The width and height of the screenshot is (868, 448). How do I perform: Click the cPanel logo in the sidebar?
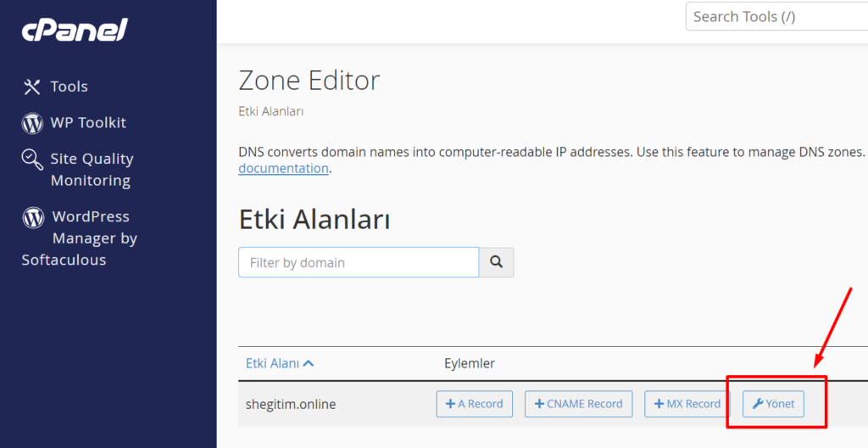pyautogui.click(x=75, y=30)
